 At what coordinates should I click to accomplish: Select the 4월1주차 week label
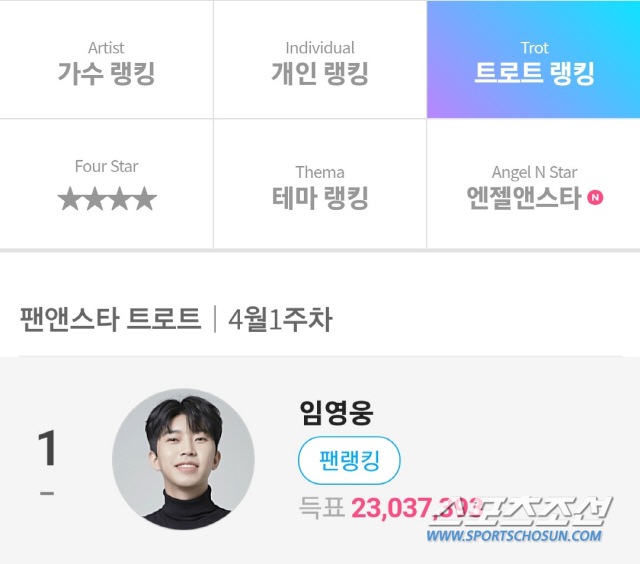coord(280,319)
